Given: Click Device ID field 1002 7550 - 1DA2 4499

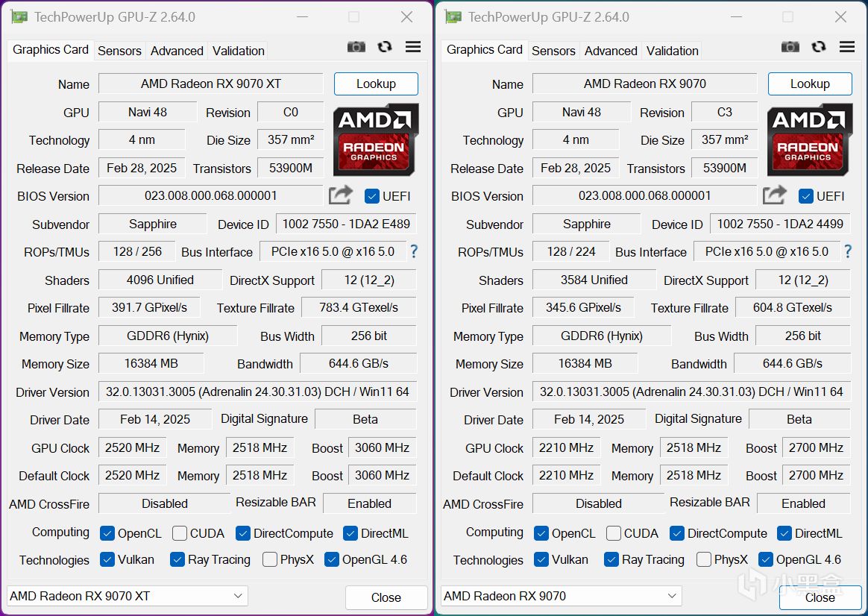Looking at the screenshot, I should coord(780,224).
